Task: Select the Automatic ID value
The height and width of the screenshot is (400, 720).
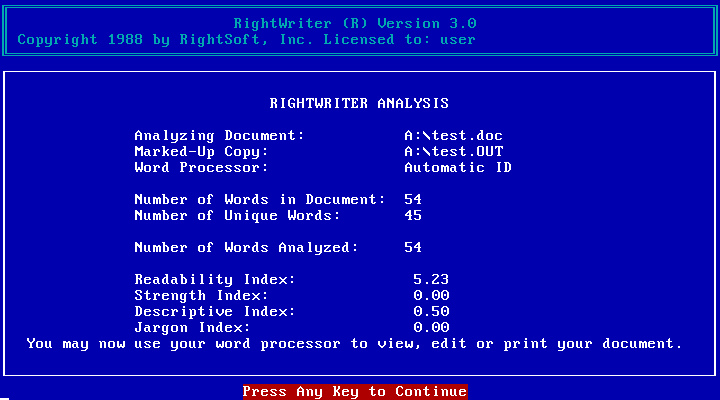Action: coord(458,168)
